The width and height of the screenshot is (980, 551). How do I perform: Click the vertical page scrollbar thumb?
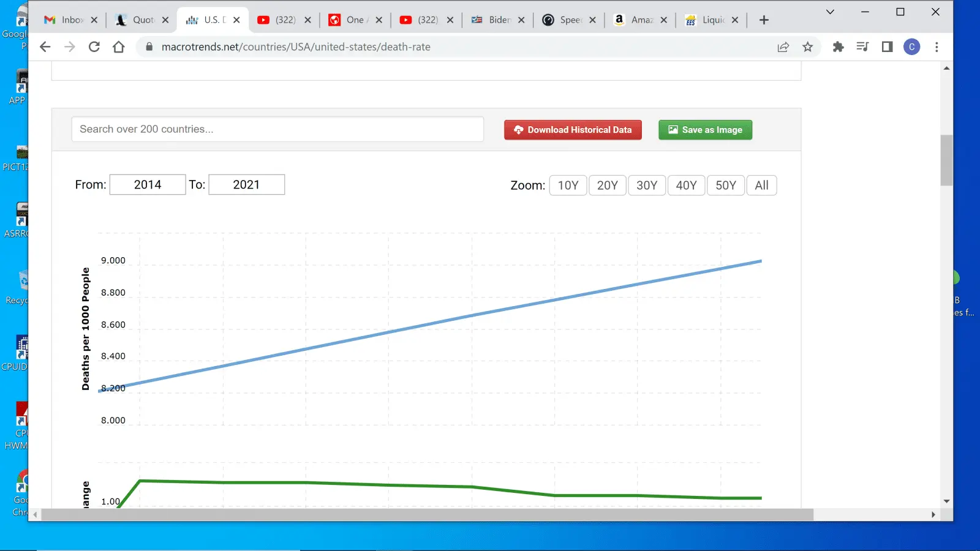coord(946,160)
